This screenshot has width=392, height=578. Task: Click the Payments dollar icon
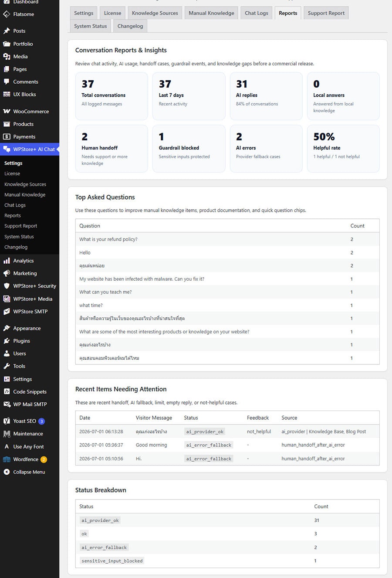7,137
